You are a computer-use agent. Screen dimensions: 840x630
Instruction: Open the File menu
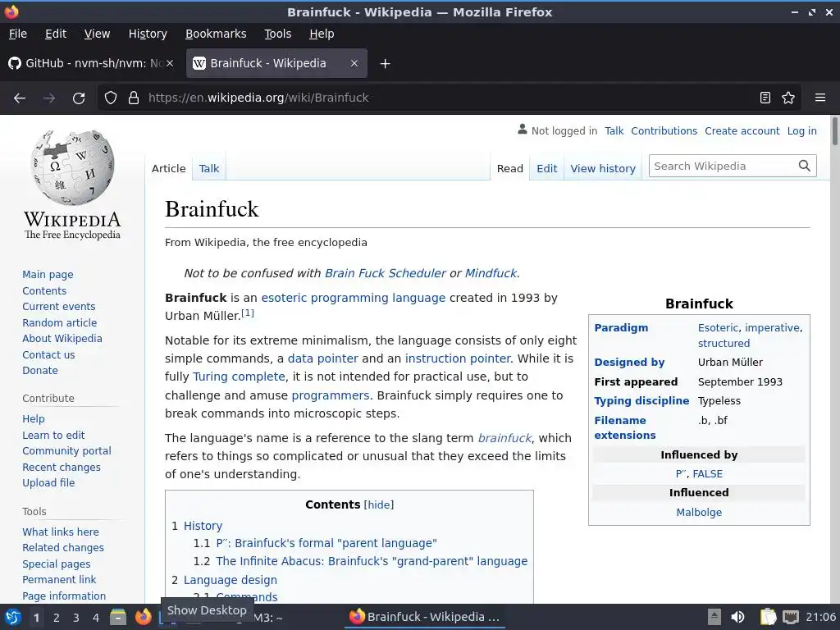click(18, 34)
